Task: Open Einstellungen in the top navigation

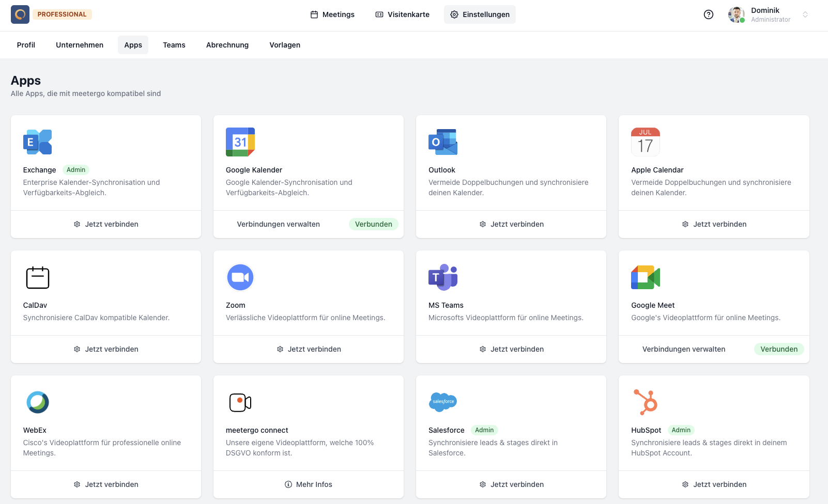Action: click(x=480, y=14)
